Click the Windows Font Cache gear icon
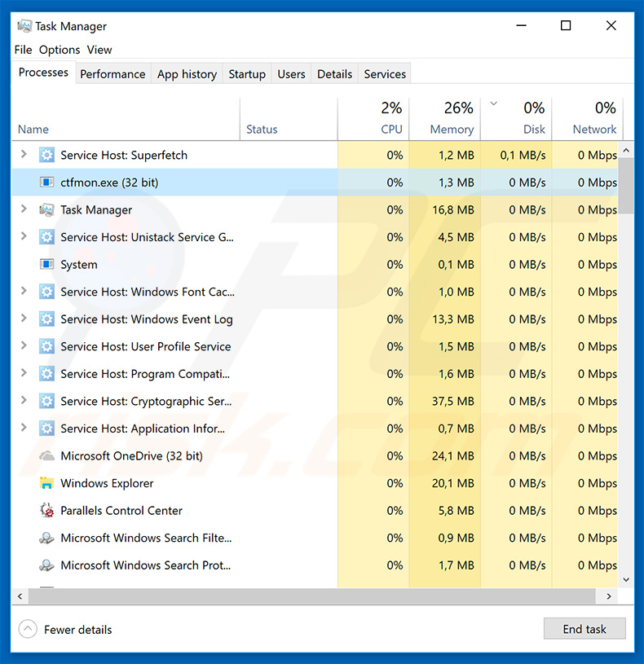 coord(46,292)
